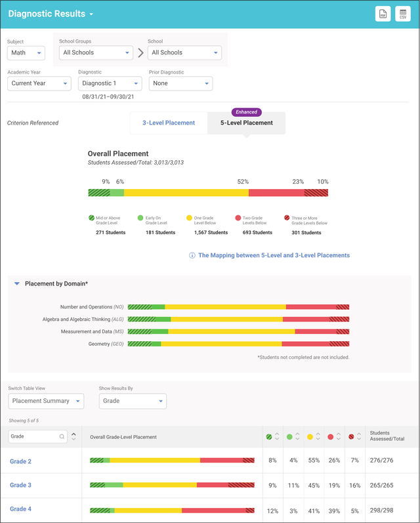Export report as PDF
420x523 pixels.
[x=383, y=14]
